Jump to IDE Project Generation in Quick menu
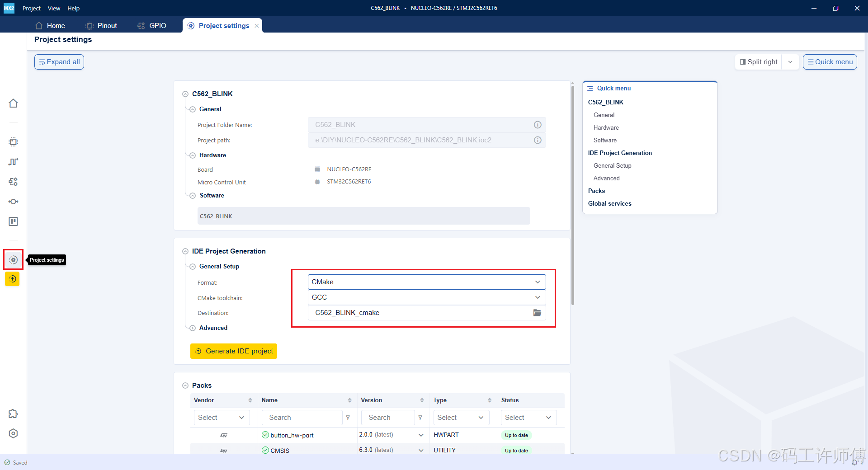 pyautogui.click(x=620, y=153)
